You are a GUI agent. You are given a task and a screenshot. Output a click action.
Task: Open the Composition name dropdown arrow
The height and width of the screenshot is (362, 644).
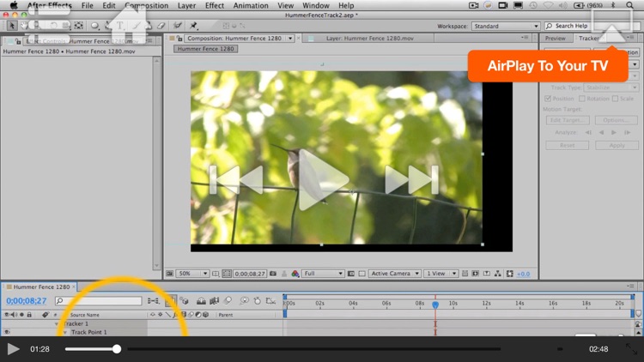point(290,38)
